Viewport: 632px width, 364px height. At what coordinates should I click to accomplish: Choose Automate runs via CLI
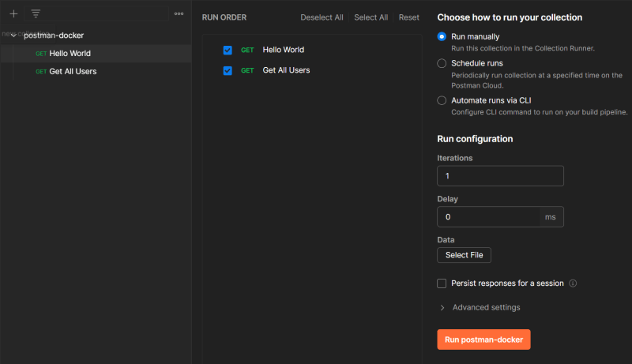[x=442, y=100]
